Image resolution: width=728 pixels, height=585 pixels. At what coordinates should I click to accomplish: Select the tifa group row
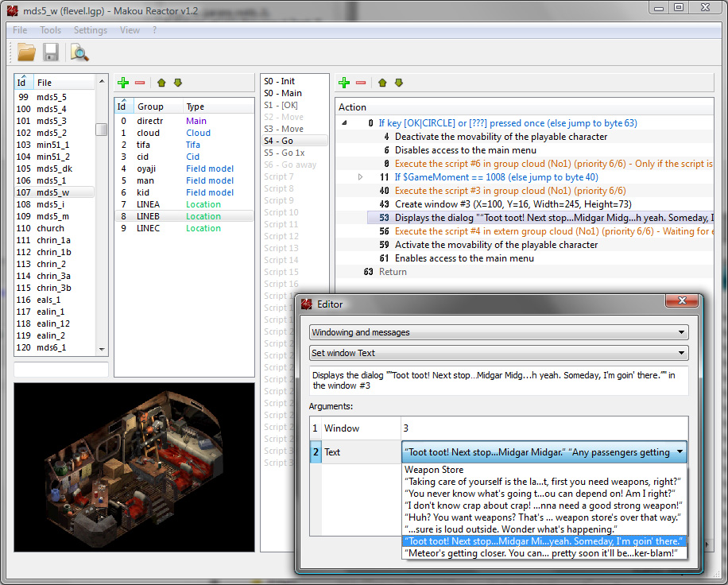pyautogui.click(x=184, y=145)
